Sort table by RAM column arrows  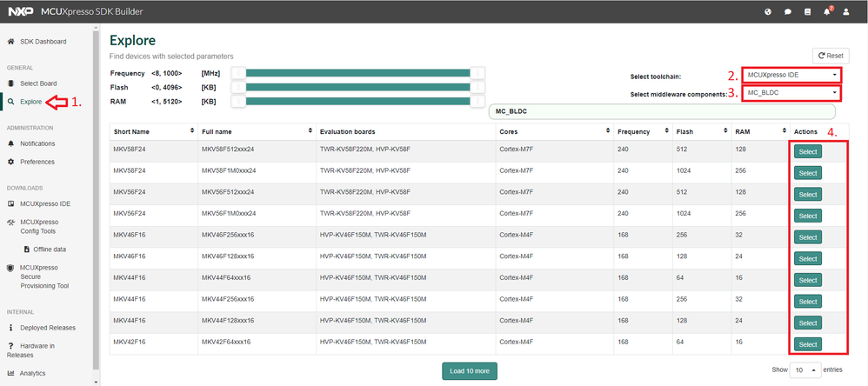point(785,131)
